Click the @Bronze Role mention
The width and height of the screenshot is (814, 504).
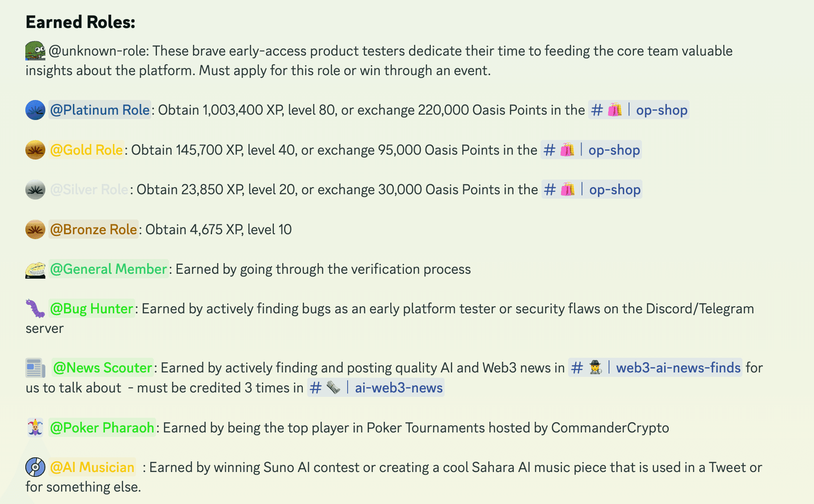coord(93,229)
